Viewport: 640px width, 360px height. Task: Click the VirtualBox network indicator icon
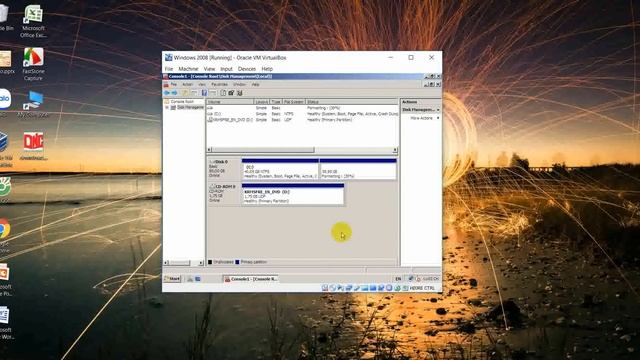348,288
